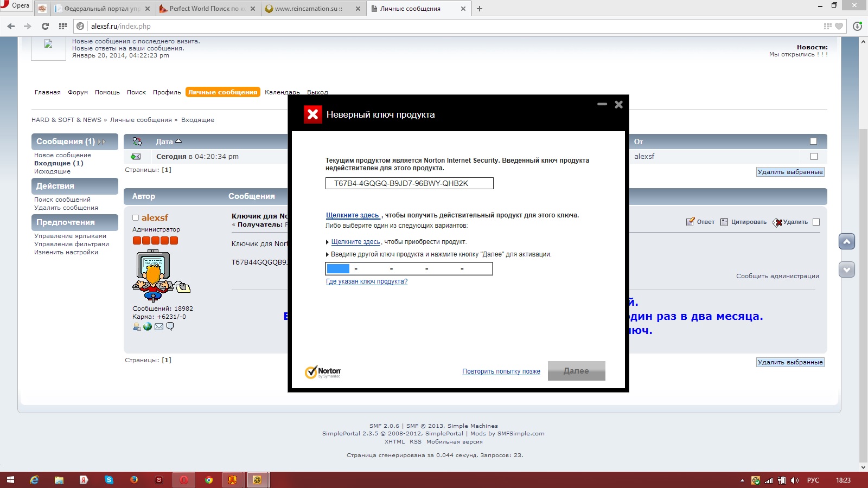Open Opera Speed Dial grid icon
The height and width of the screenshot is (488, 868).
click(63, 26)
